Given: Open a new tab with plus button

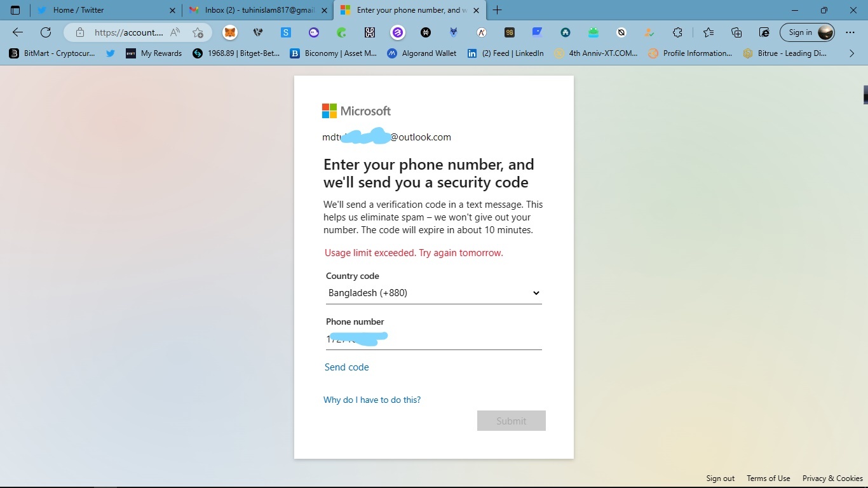Looking at the screenshot, I should pos(497,10).
